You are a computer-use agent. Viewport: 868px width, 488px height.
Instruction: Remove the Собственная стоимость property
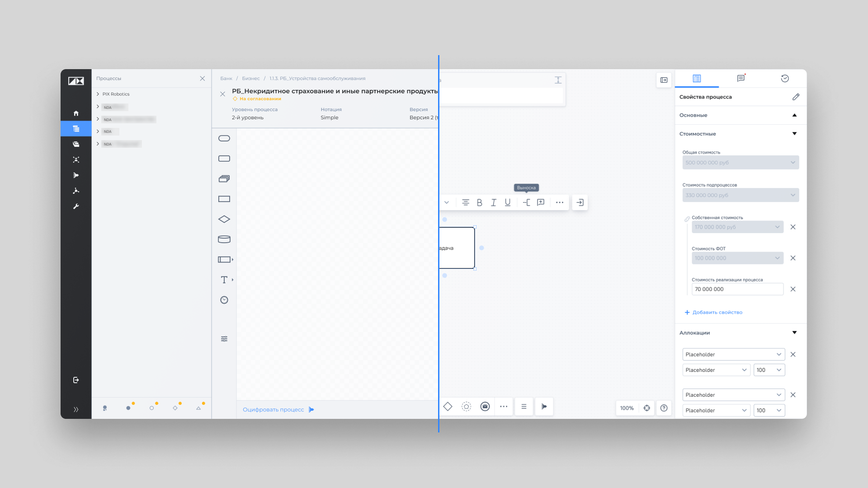793,227
